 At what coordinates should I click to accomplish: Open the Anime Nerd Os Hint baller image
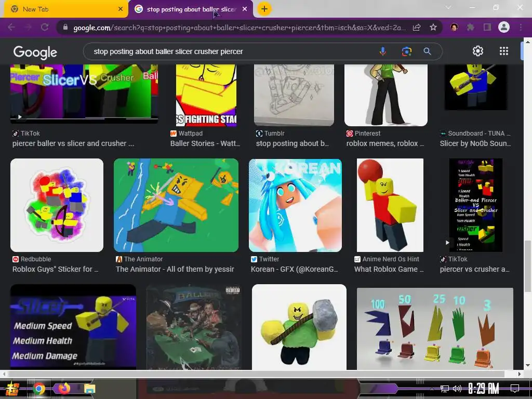coord(390,205)
